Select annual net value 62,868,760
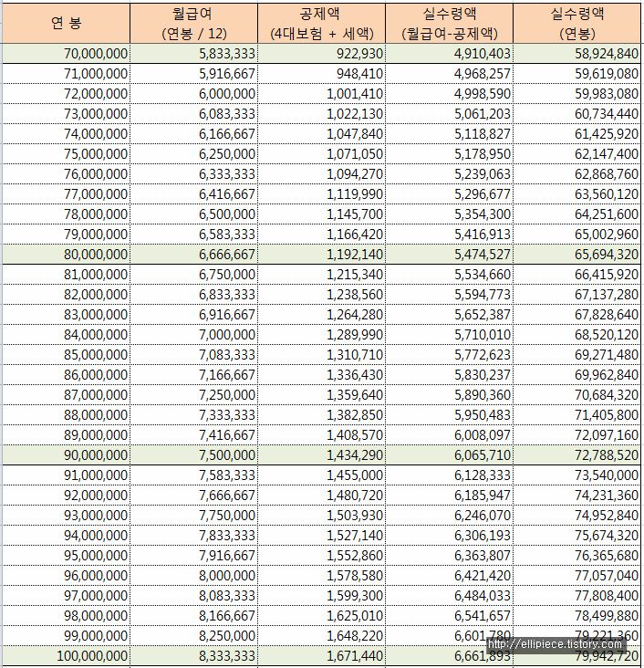Image resolution: width=644 pixels, height=668 pixels. pyautogui.click(x=577, y=173)
